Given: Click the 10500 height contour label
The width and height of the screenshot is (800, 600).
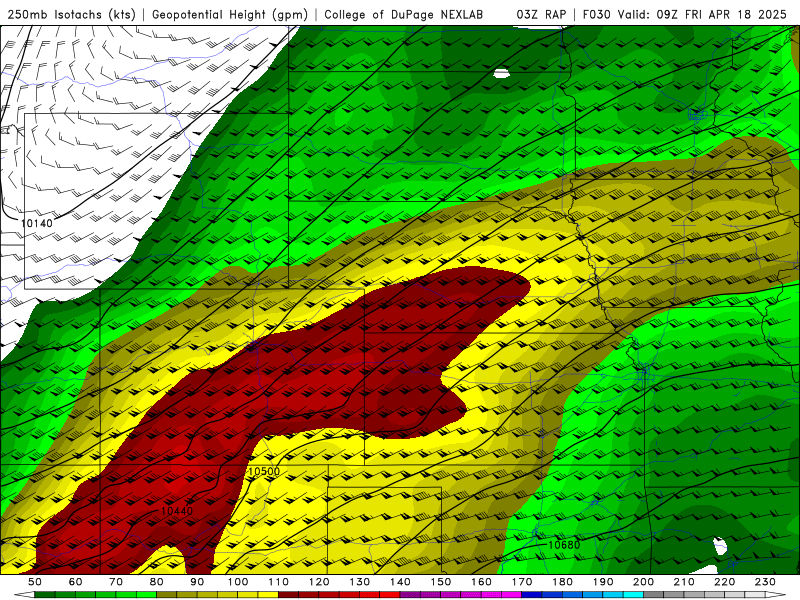Looking at the screenshot, I should coord(264,471).
